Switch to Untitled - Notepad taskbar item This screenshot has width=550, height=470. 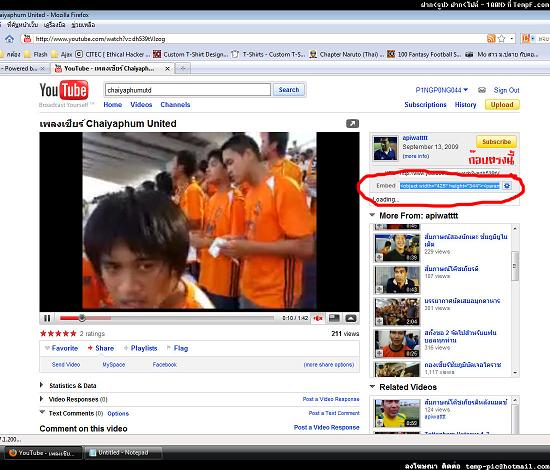(x=123, y=453)
